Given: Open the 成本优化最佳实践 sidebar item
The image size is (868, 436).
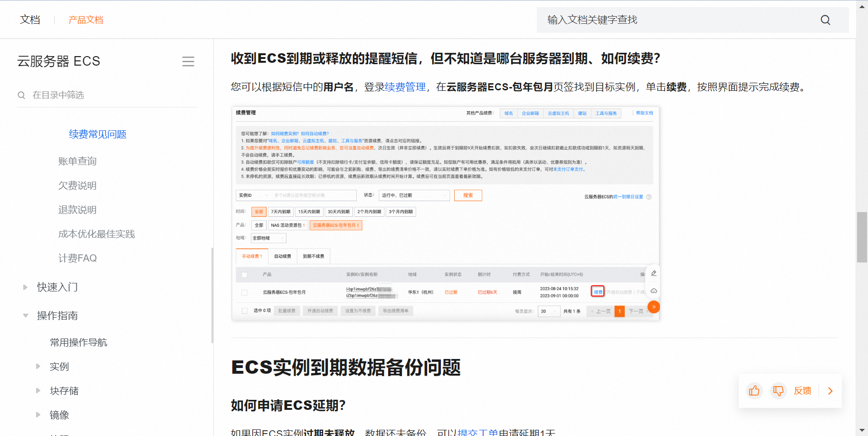Looking at the screenshot, I should pyautogui.click(x=96, y=234).
